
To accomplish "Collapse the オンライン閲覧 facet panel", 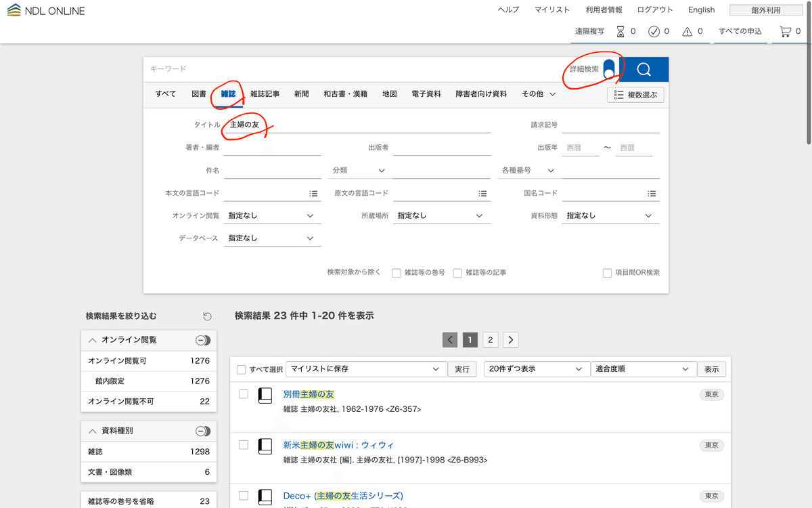I will coord(93,340).
